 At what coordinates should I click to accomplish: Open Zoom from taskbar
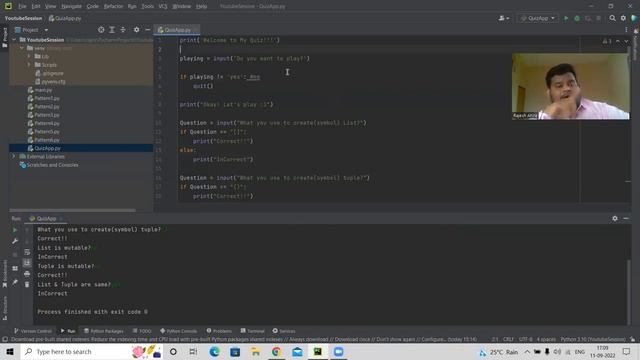(338, 351)
